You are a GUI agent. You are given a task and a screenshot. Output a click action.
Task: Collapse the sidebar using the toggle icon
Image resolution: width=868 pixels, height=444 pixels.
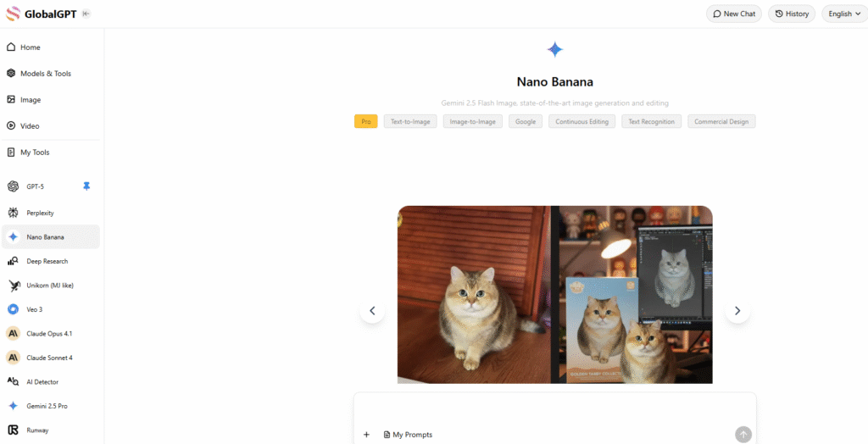86,14
